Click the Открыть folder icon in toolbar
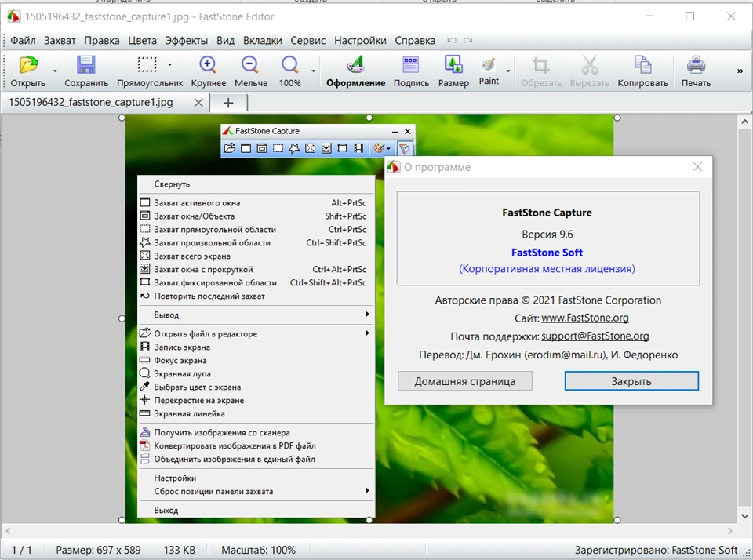 pyautogui.click(x=28, y=64)
